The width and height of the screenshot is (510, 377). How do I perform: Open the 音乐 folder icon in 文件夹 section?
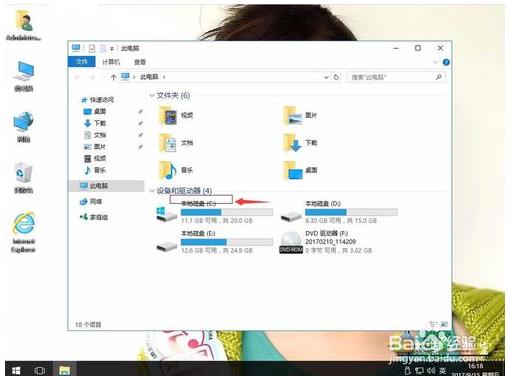tap(168, 170)
